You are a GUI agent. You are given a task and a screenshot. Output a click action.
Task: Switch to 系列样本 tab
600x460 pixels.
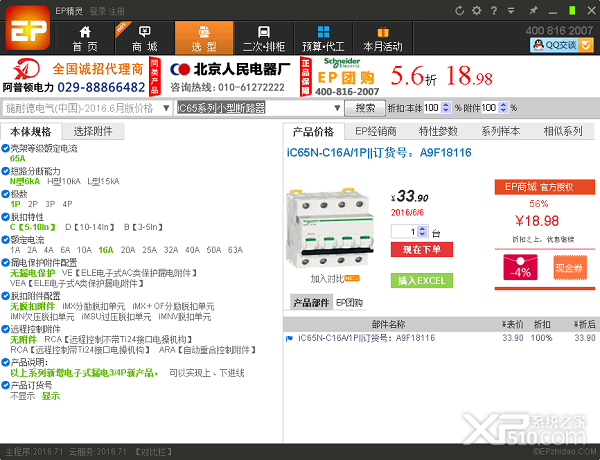coord(501,132)
